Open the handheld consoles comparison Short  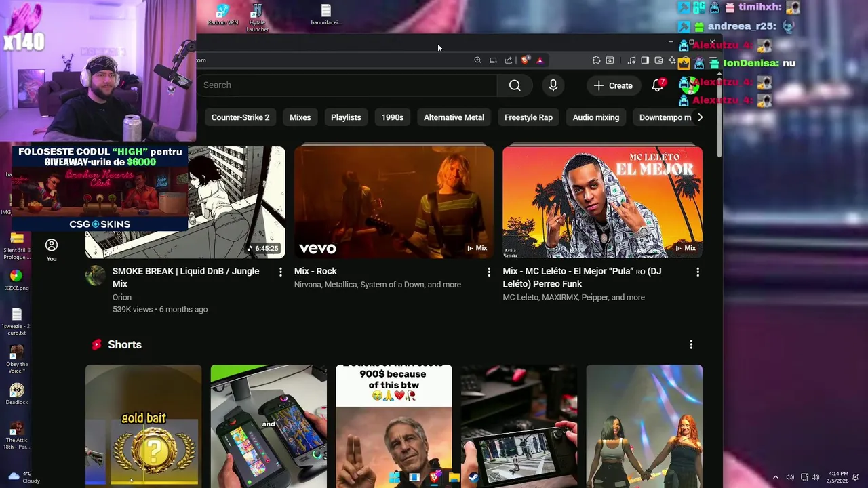tap(269, 426)
